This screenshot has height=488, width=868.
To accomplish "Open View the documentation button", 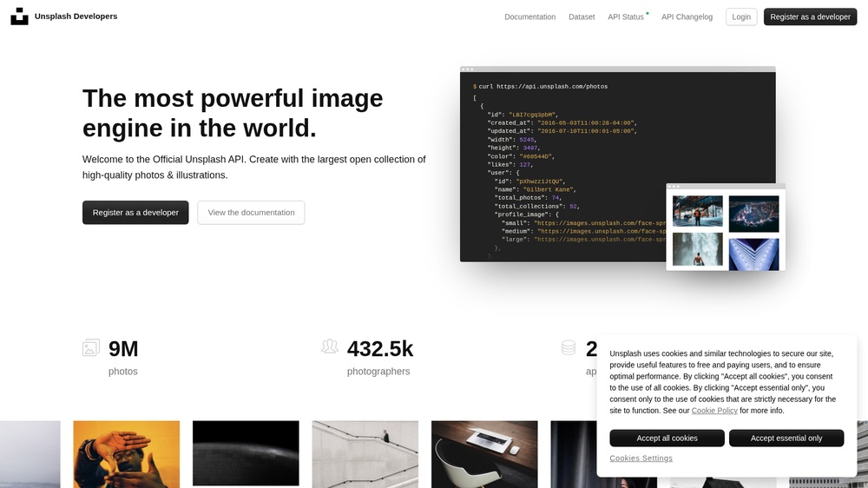I will (x=252, y=213).
